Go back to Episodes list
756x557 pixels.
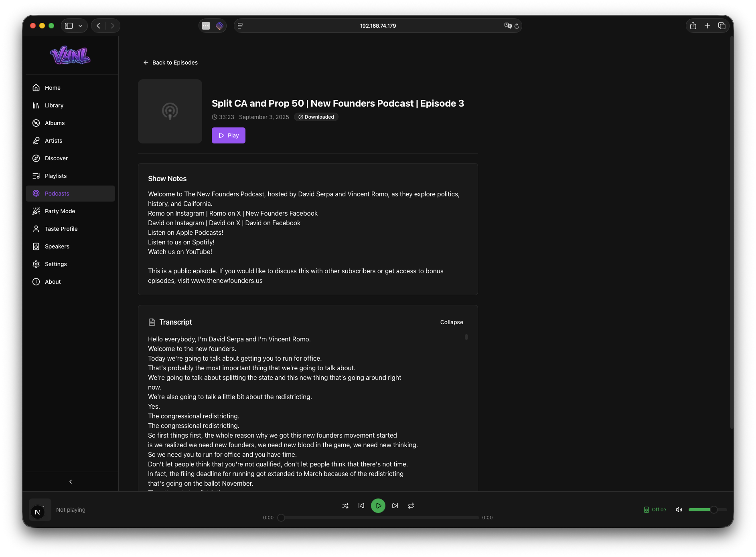(x=170, y=63)
